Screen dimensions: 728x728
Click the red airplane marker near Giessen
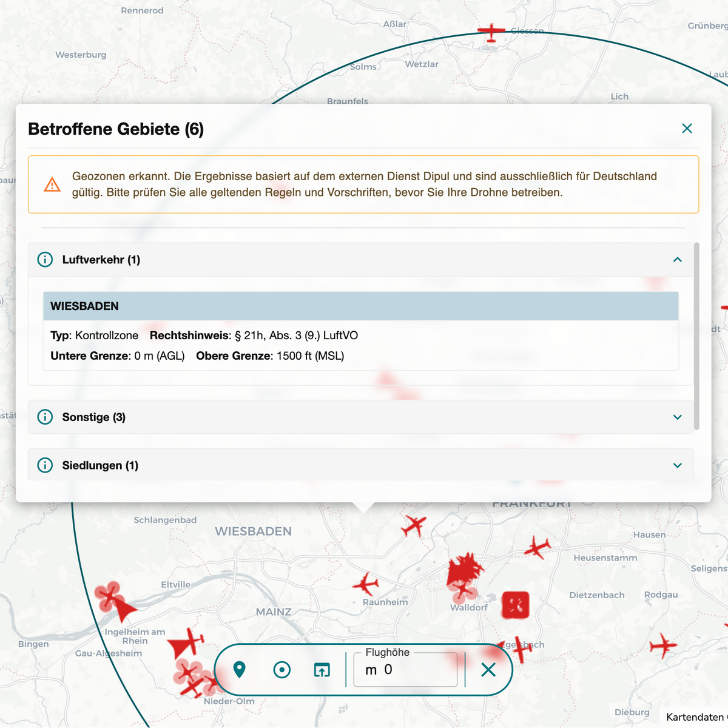click(x=491, y=32)
